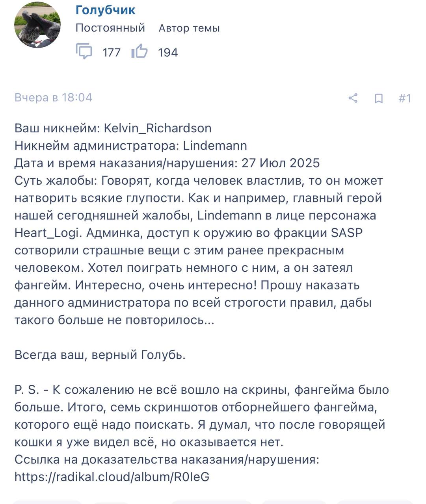Screen dimensions: 426x504
Task: Open the pigeon avatar picture
Action: 37,25
